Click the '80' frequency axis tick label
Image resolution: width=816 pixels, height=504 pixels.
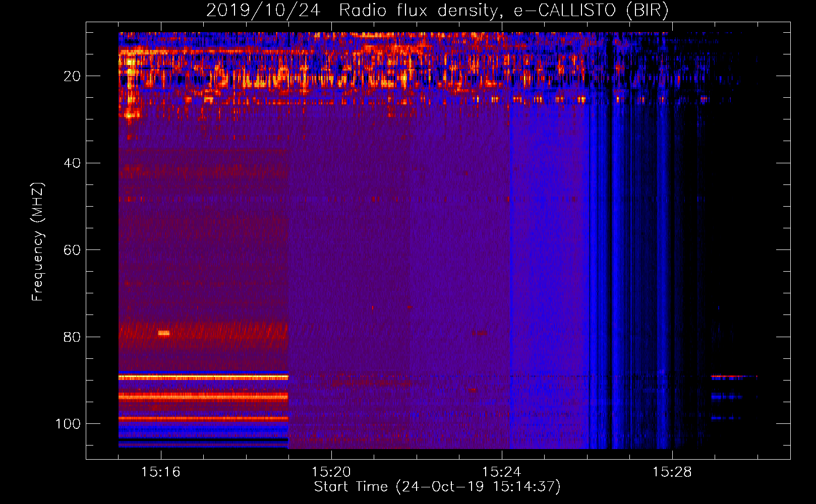[73, 337]
